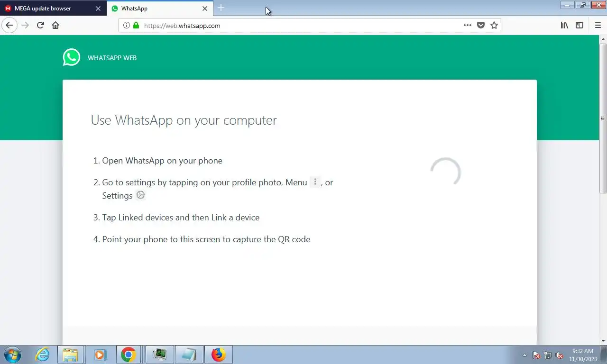The height and width of the screenshot is (364, 607).
Task: Reload the current page
Action: 40,26
